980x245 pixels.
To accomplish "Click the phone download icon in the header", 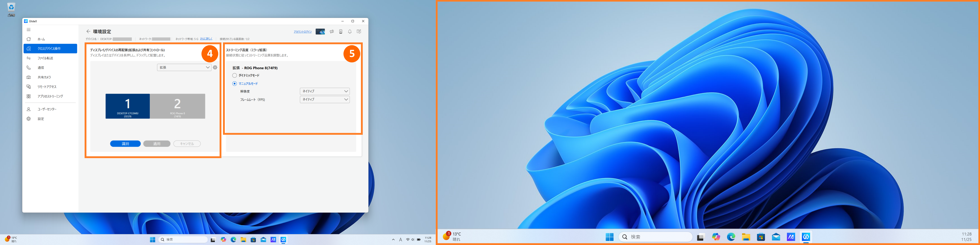I will tap(341, 32).
